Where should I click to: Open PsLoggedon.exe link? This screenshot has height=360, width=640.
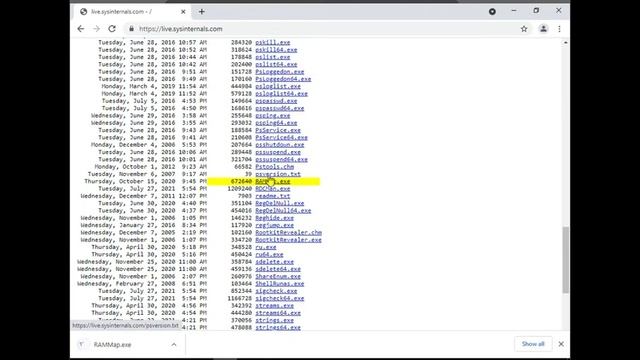(x=280, y=72)
